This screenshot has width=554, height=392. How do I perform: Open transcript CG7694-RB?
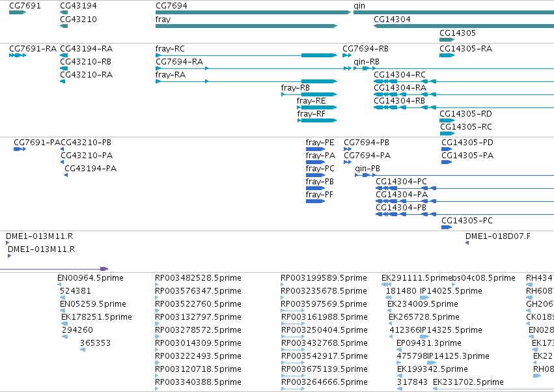[x=365, y=48]
